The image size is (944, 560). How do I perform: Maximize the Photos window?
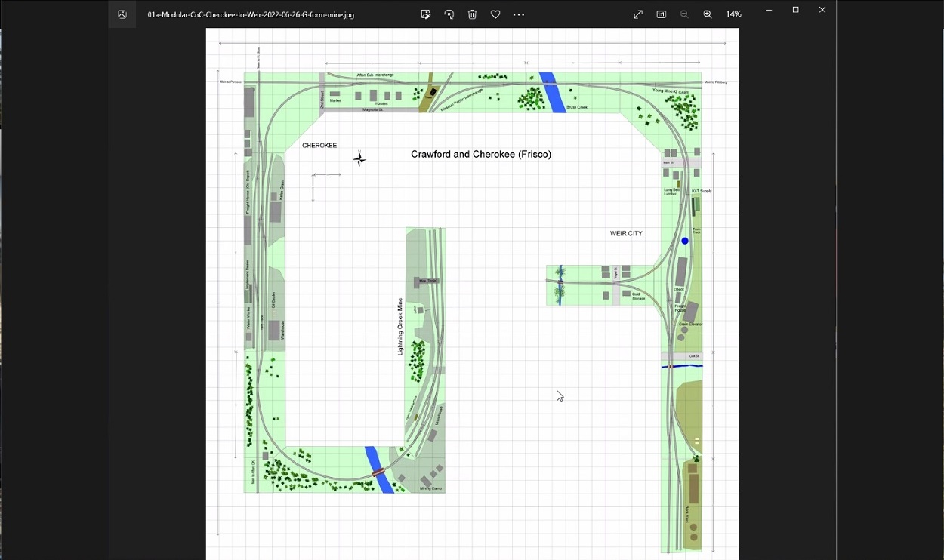795,10
